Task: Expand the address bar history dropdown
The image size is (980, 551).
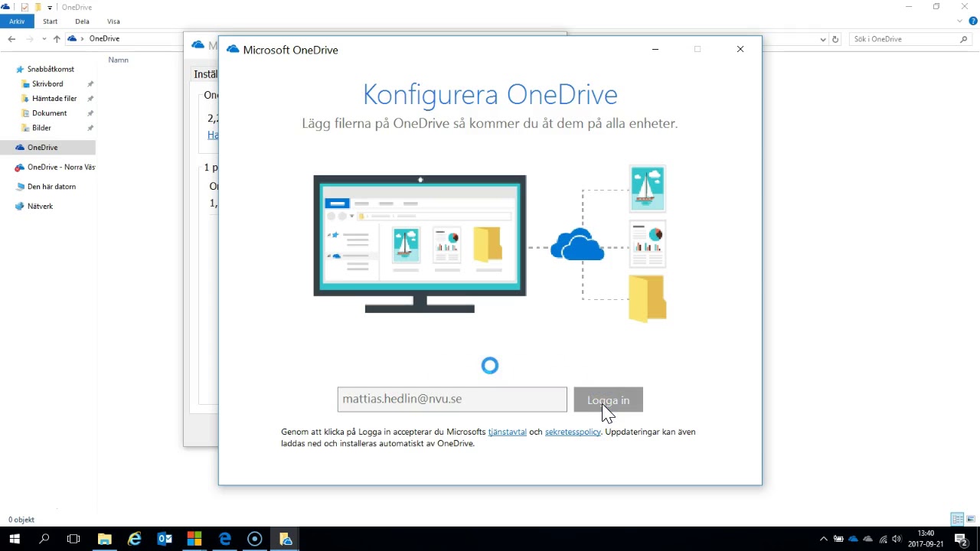Action: pos(823,39)
